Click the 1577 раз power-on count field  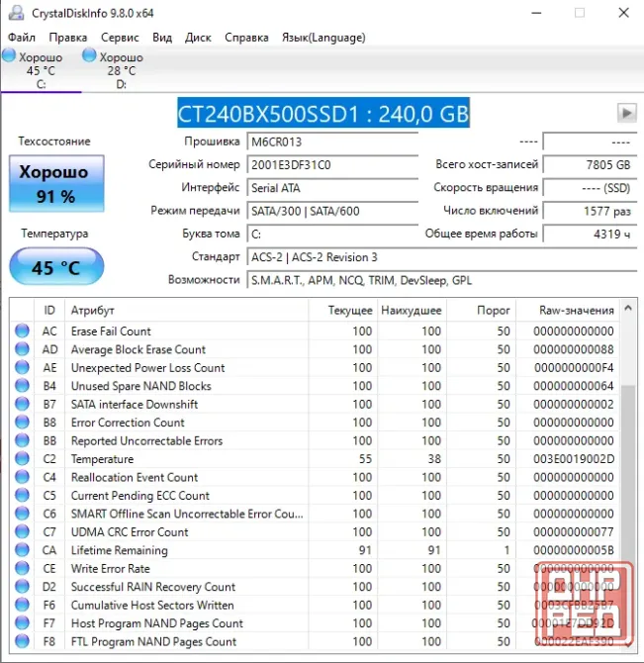coord(590,211)
